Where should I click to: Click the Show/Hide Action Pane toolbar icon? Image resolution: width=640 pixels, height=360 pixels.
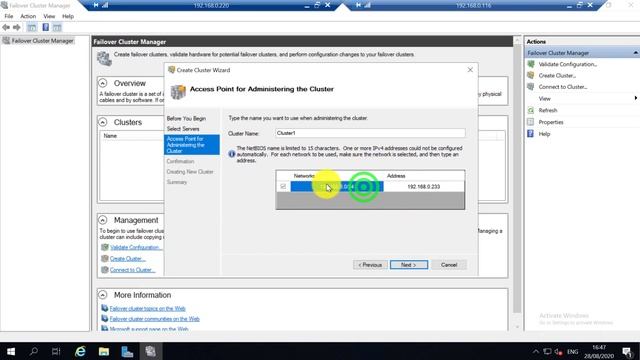(x=57, y=27)
